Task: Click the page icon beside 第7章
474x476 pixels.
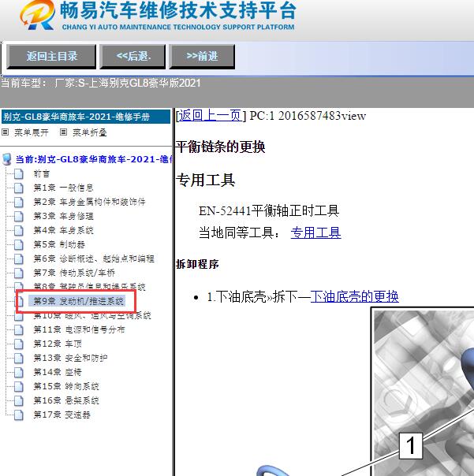Action: click(x=19, y=273)
